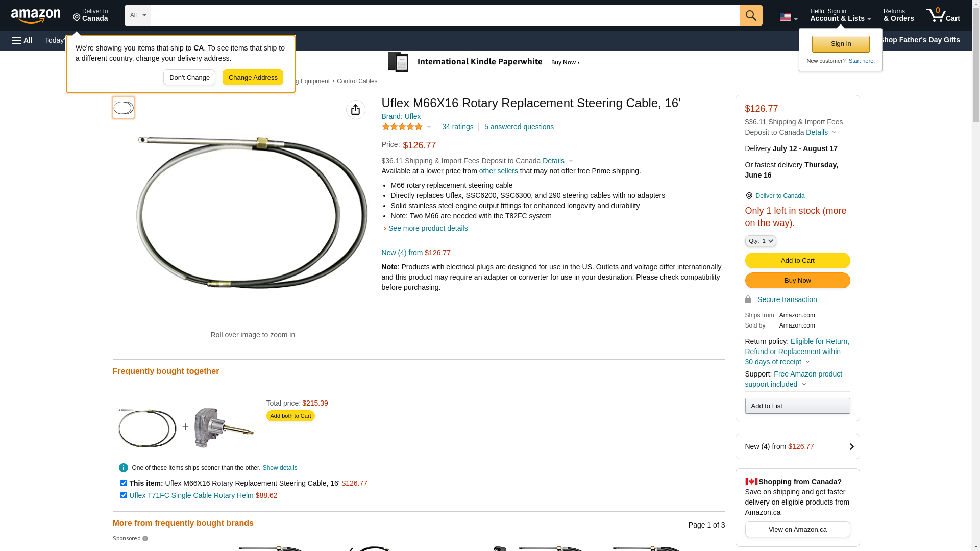Open Account & Lists menu
The height and width of the screenshot is (551, 980).
point(840,15)
